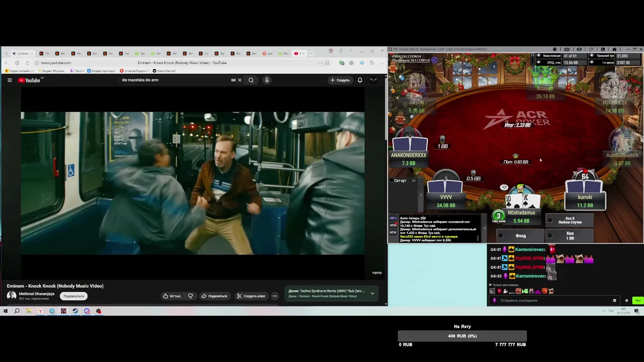644x362 pixels.
Task: Open the Radio Record bookmark
Action: [x=164, y=71]
